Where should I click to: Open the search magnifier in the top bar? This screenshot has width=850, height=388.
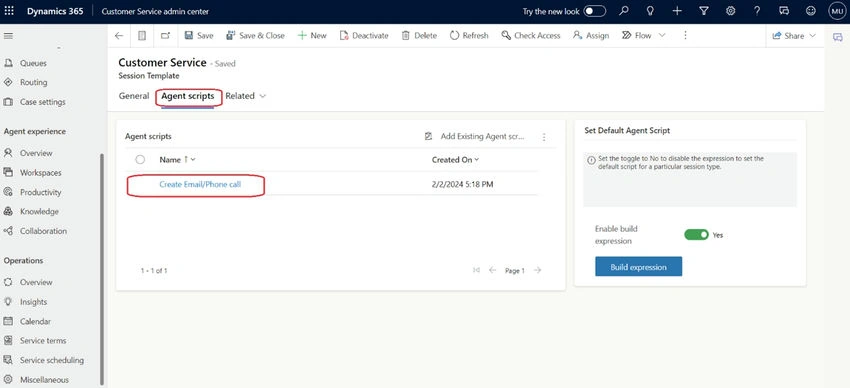[624, 11]
